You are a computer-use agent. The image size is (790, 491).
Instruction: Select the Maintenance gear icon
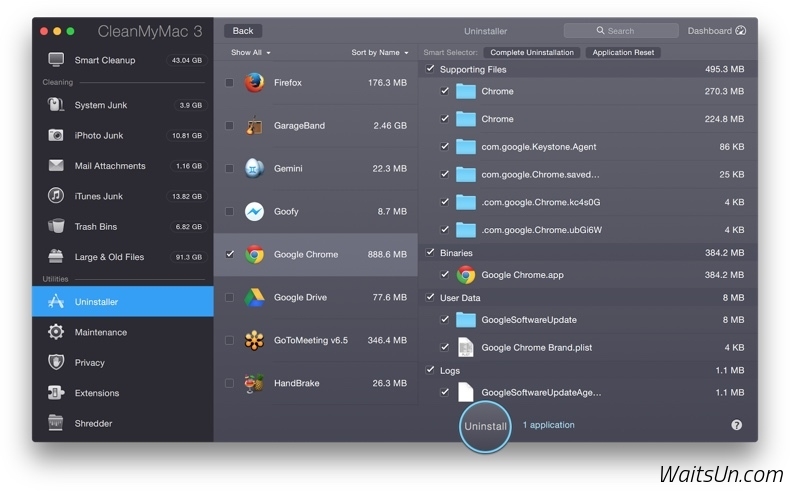pyautogui.click(x=56, y=332)
